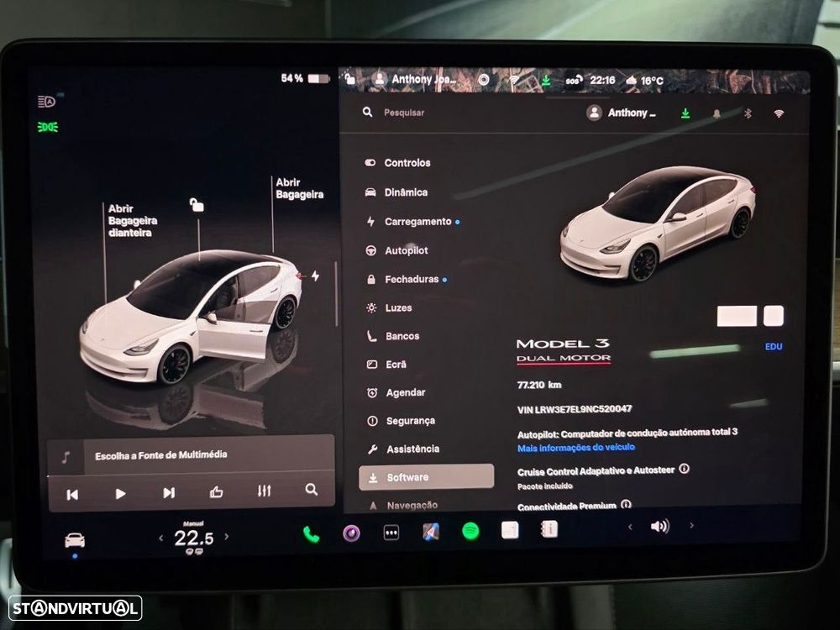Open the Mais informações do veículo link
Image resolution: width=840 pixels, height=630 pixels.
point(576,448)
